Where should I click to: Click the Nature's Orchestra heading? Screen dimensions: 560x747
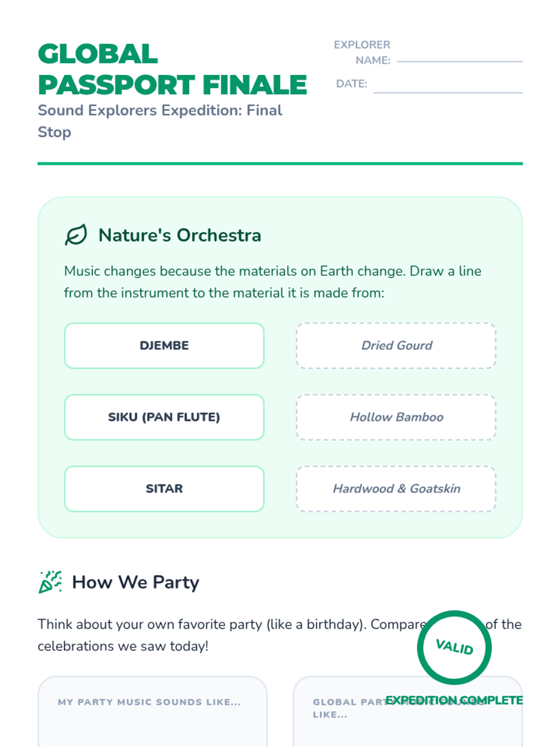tap(180, 235)
